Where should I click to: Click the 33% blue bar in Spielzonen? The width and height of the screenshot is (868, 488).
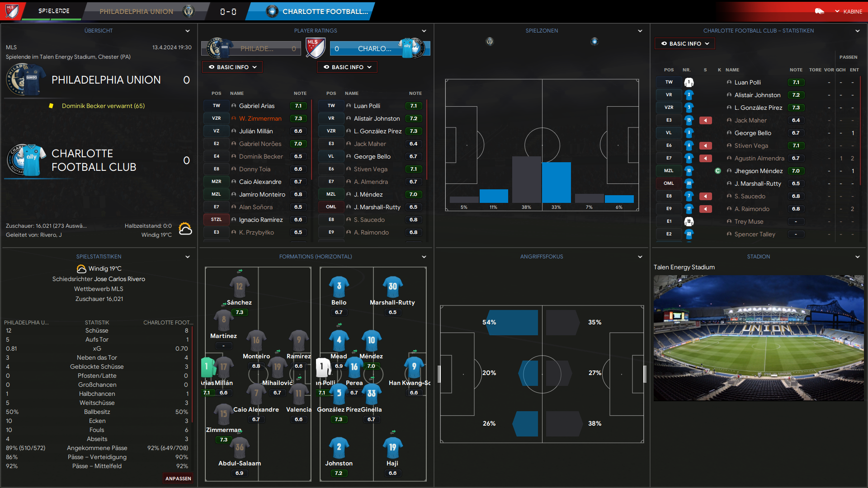tap(556, 183)
